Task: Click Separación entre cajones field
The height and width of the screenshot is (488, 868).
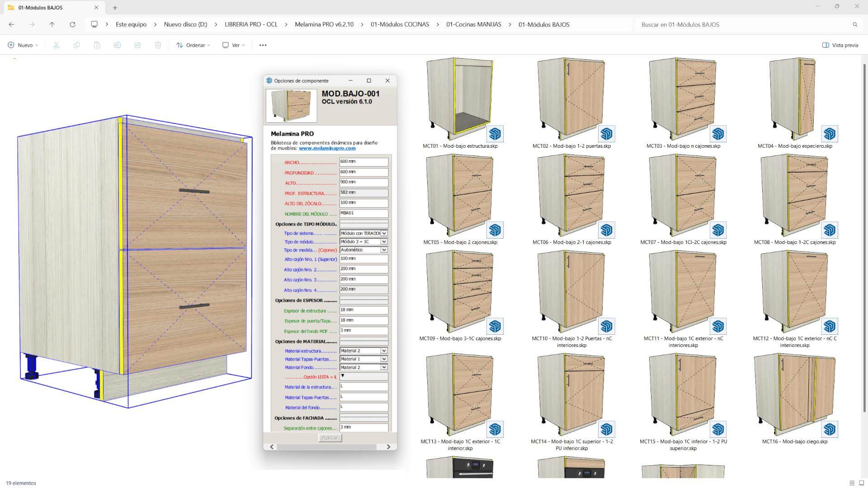Action: tap(363, 427)
